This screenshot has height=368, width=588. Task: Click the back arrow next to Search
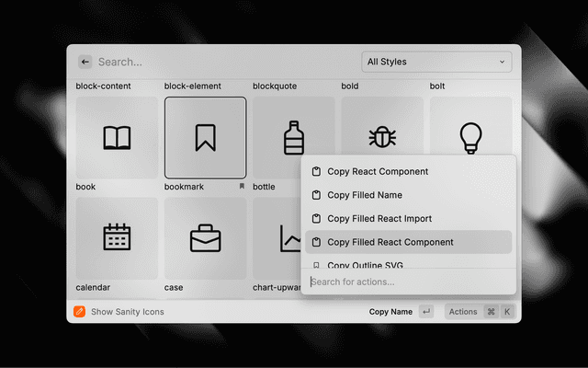pos(85,62)
